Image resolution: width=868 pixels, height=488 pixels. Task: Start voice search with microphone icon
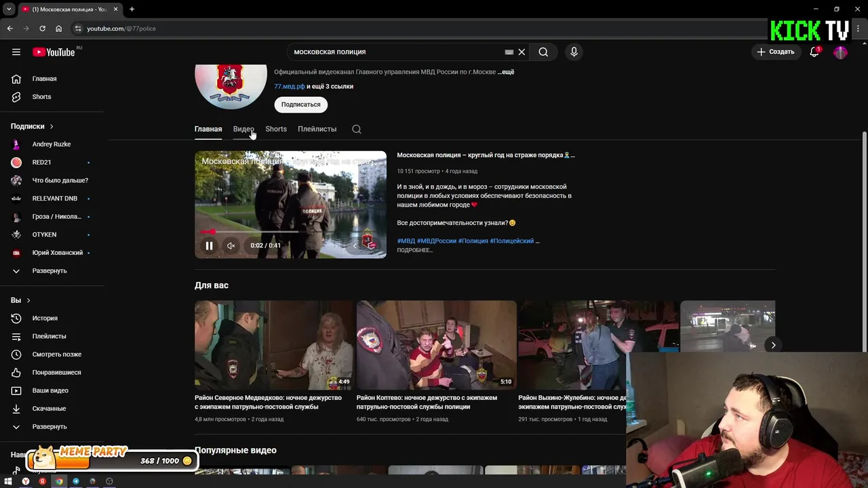pos(574,52)
